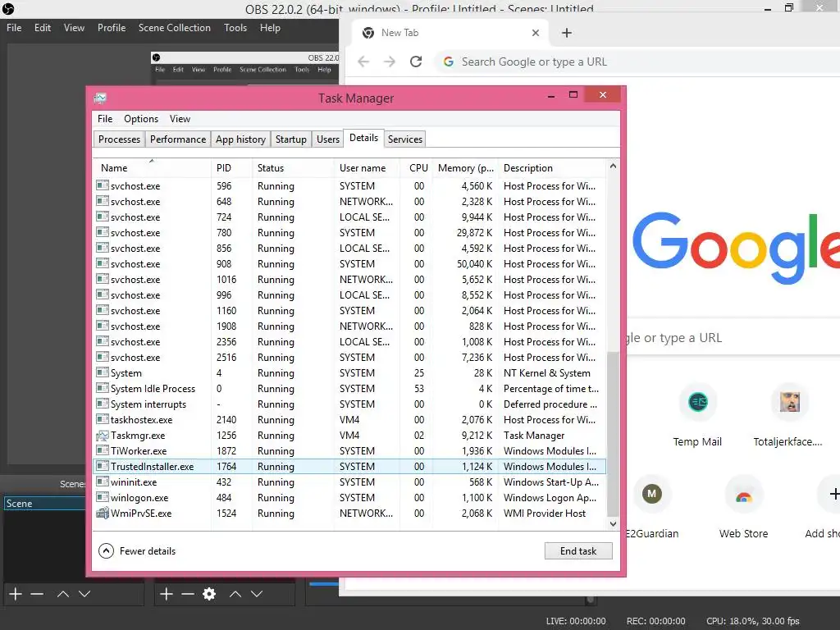
Task: Move the scene down with the down arrow
Action: (84, 594)
